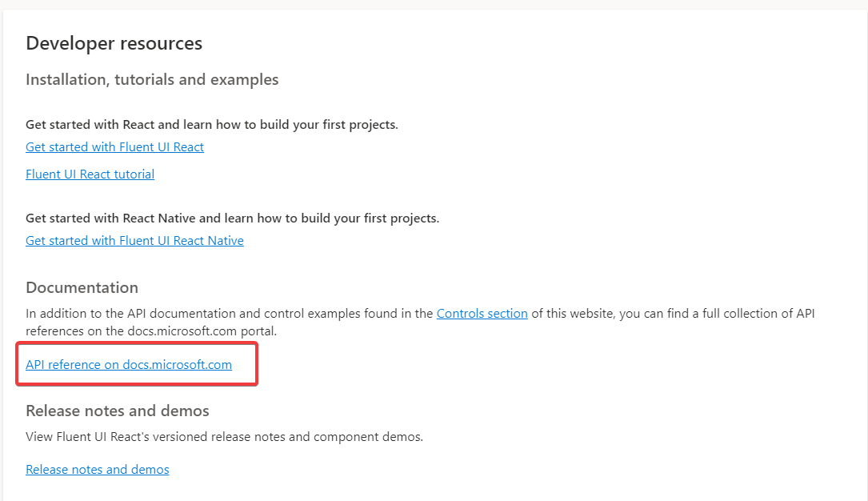The width and height of the screenshot is (868, 501).
Task: Click the "Installation, tutorials and examples" heading
Action: (x=152, y=79)
